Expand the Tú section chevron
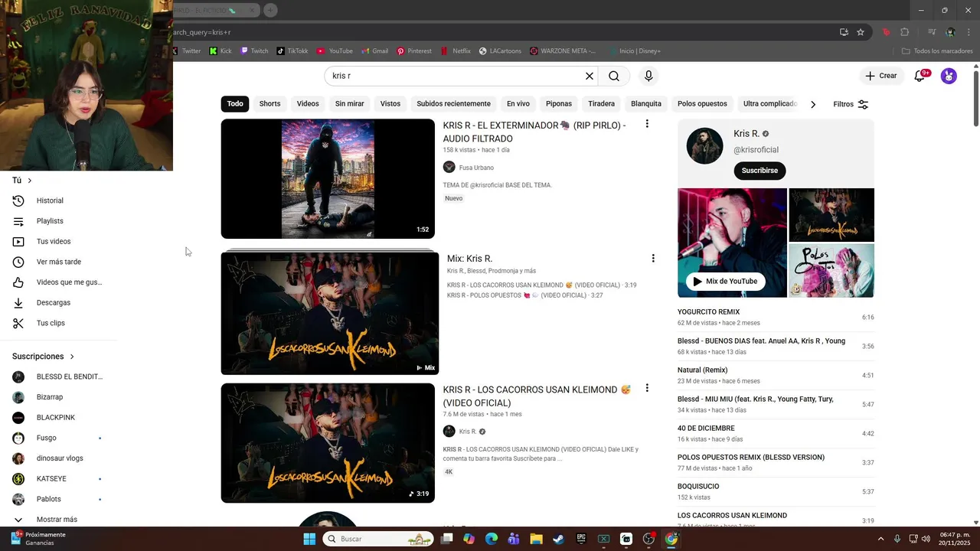Viewport: 980px width, 551px height. pyautogui.click(x=30, y=181)
